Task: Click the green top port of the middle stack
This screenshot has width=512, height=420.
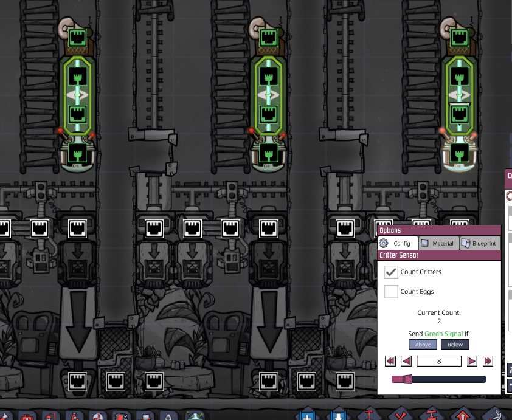Action: coord(268,38)
